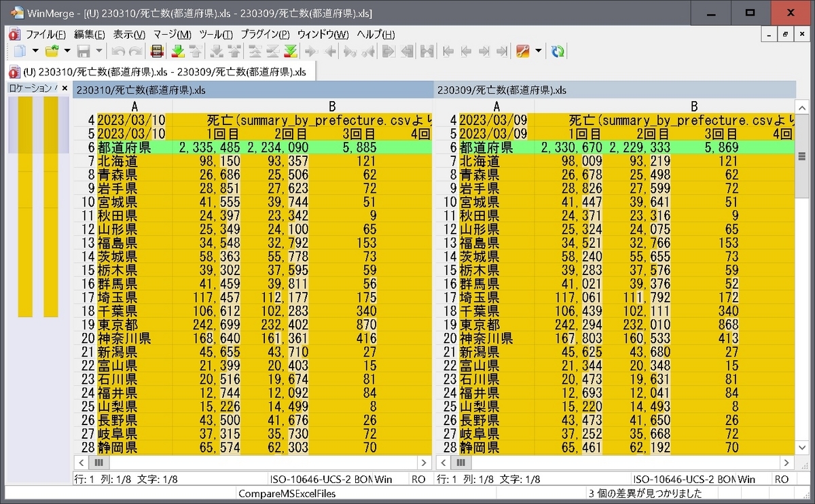Click the Redo toolbar icon
This screenshot has height=504, width=815.
pos(136,51)
